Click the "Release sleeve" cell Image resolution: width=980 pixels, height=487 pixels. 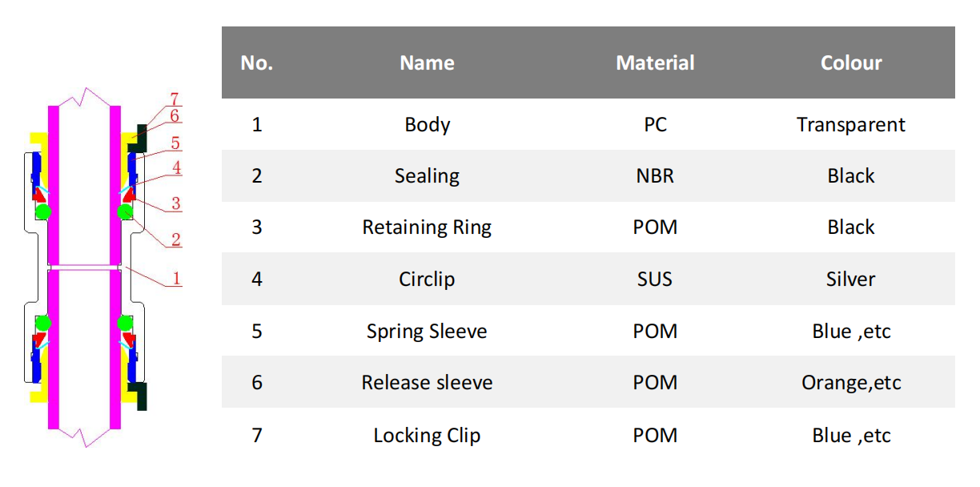click(427, 383)
